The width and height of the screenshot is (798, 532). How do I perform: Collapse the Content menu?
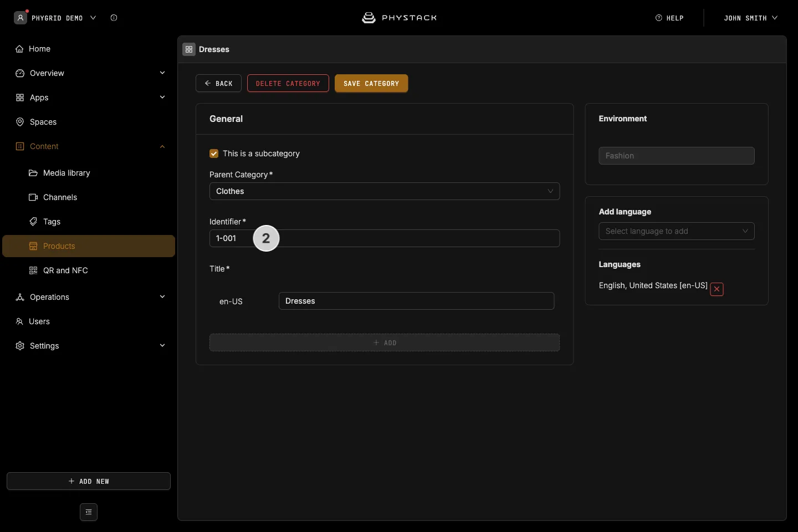(x=89, y=146)
